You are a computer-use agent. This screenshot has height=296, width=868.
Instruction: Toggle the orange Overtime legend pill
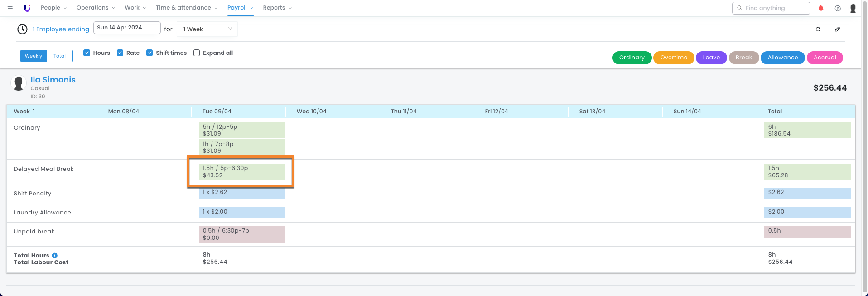pyautogui.click(x=673, y=58)
